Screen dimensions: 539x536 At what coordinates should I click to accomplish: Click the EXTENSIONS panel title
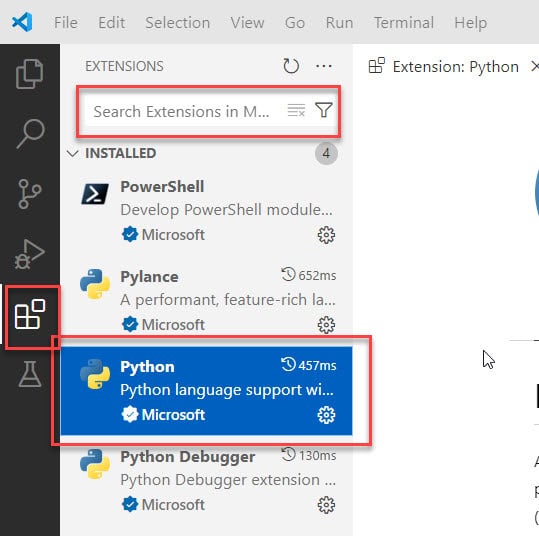coord(124,66)
